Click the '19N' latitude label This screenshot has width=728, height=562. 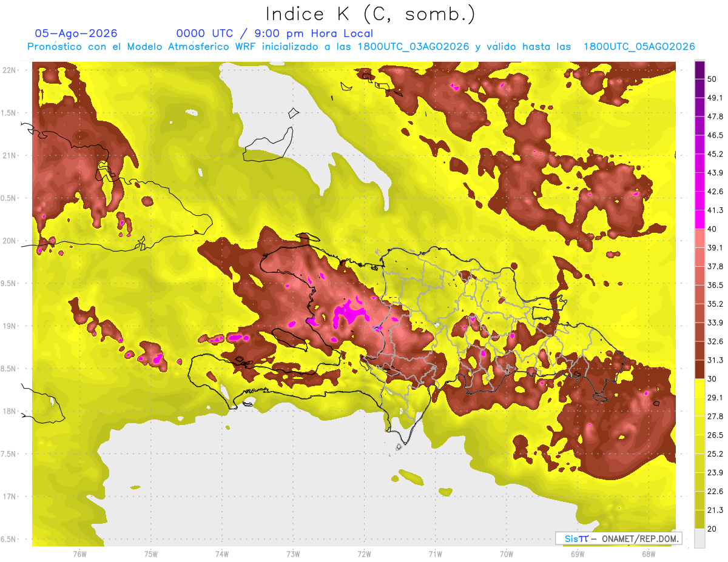click(9, 326)
